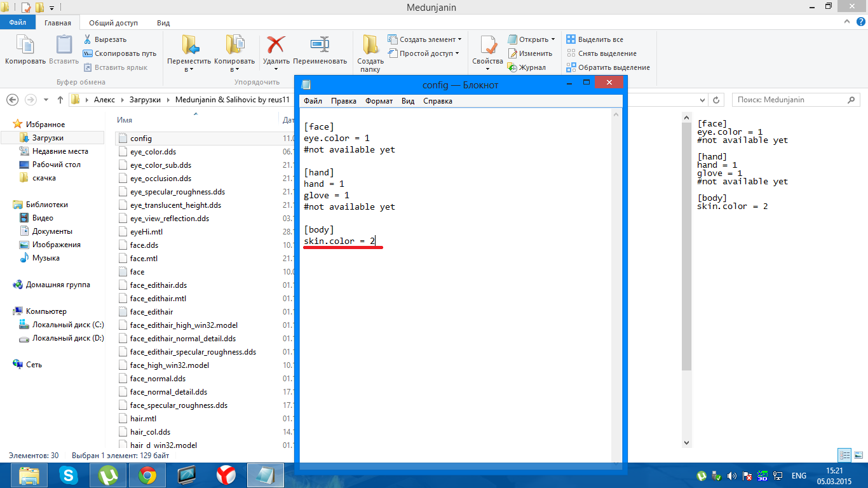868x488 pixels.
Task: Open Notepad Файл menu
Action: 313,101
